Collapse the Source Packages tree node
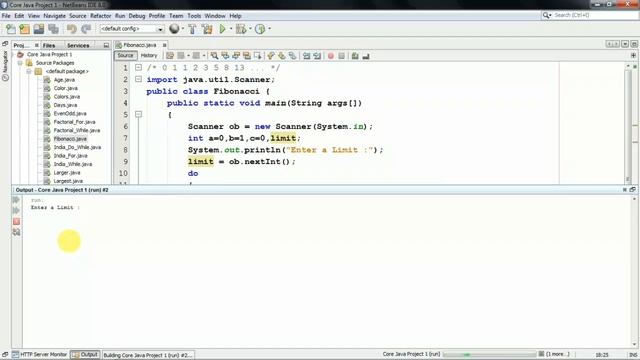This screenshot has width=640, height=360. coord(20,63)
